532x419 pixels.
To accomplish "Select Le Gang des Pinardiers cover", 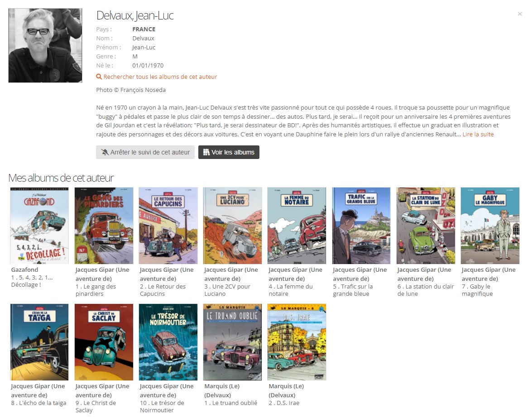I will 104,226.
